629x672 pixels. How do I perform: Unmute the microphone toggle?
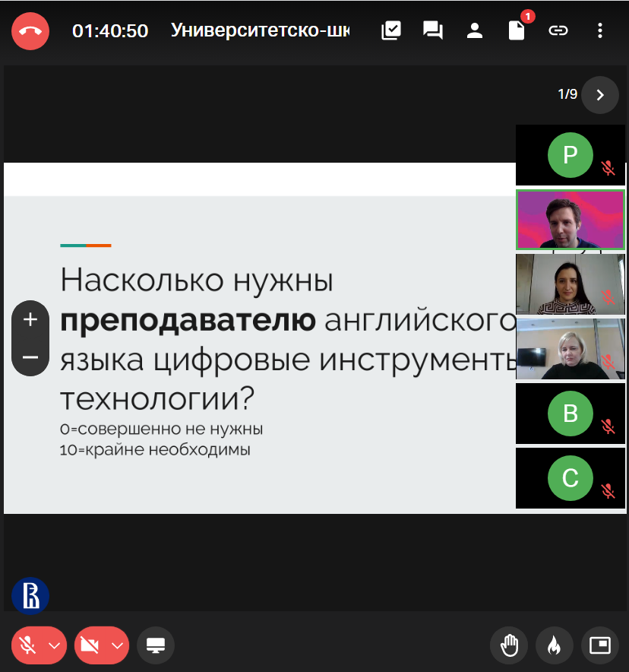pos(28,645)
